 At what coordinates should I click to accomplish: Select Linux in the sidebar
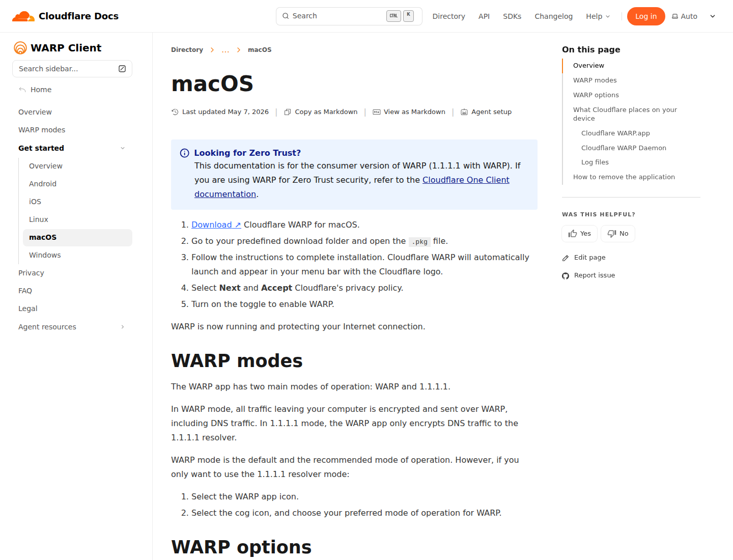click(x=77, y=219)
